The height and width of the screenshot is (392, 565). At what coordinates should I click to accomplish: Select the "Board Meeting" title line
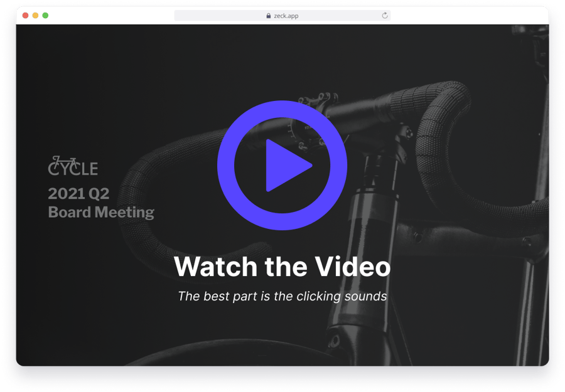tap(101, 212)
